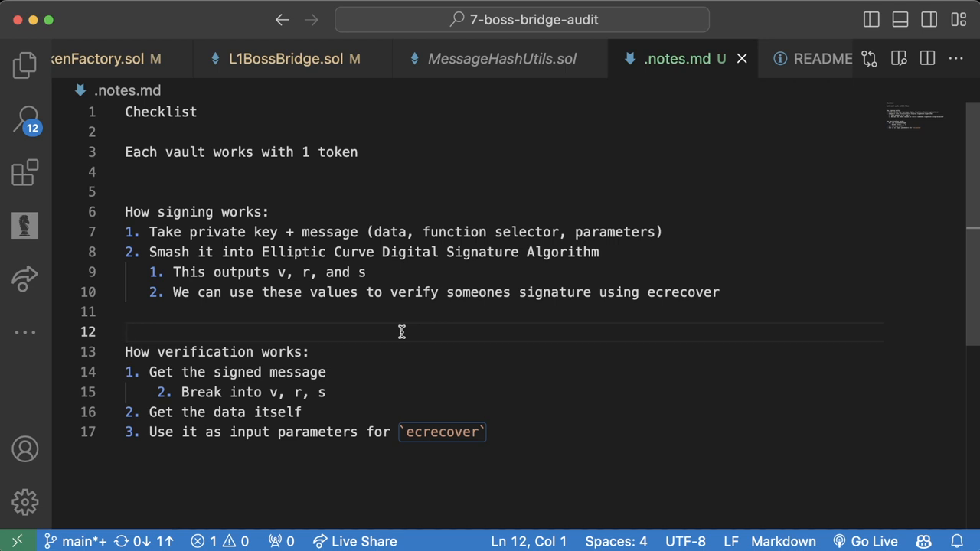Click Go Live in the status bar

coord(865,541)
